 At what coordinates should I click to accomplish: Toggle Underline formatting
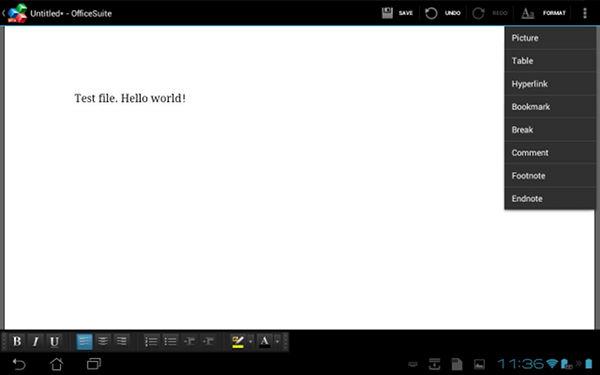pos(54,341)
